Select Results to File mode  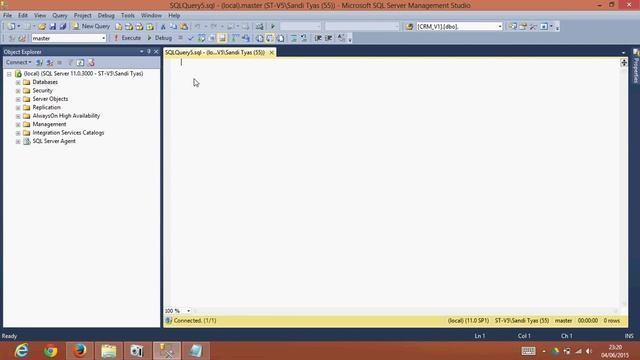[x=280, y=38]
